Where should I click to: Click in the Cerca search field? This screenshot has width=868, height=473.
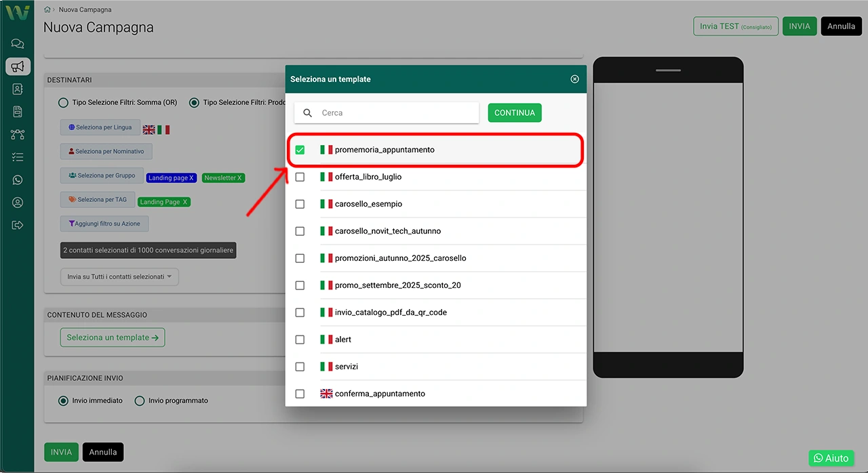[387, 113]
